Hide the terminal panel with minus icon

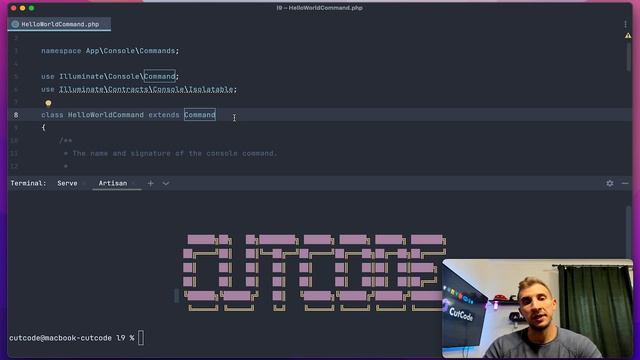pos(625,184)
